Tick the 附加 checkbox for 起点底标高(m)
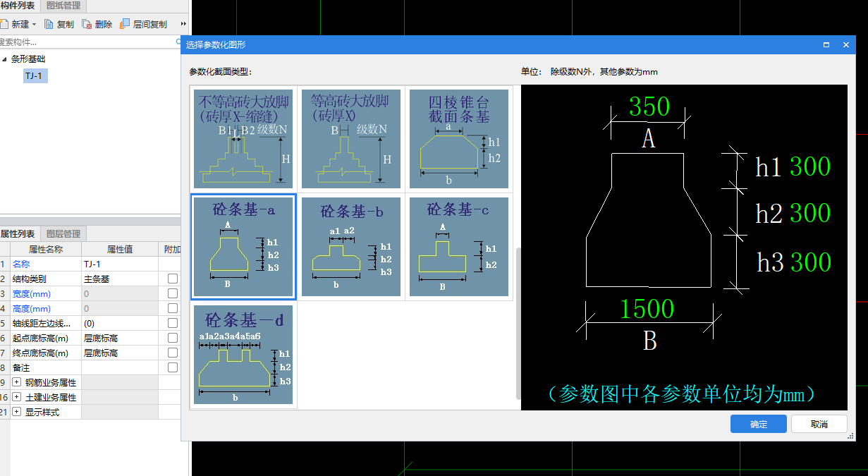868x476 pixels. point(172,338)
